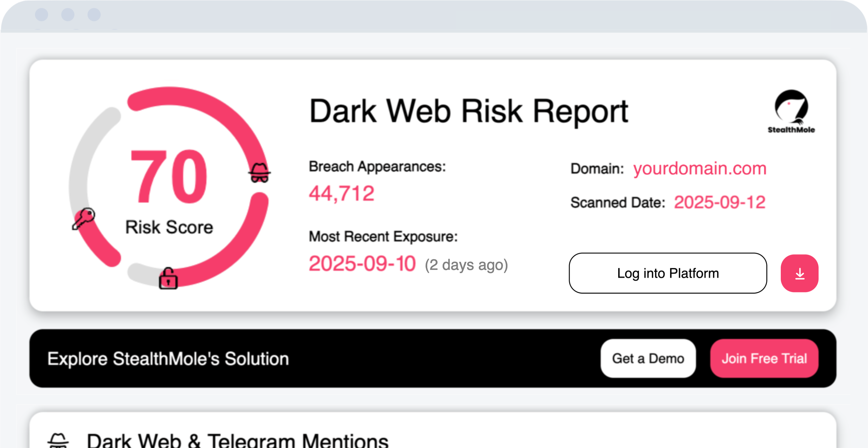Click the third window control dot
The width and height of the screenshot is (868, 448).
(x=94, y=14)
